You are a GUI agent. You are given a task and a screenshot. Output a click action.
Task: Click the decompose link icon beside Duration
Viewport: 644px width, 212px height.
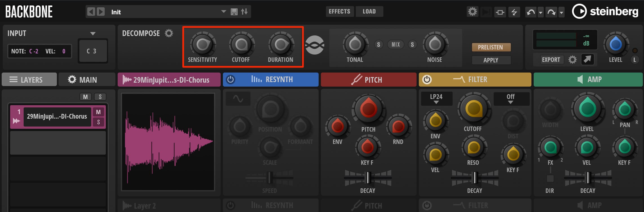coord(315,45)
